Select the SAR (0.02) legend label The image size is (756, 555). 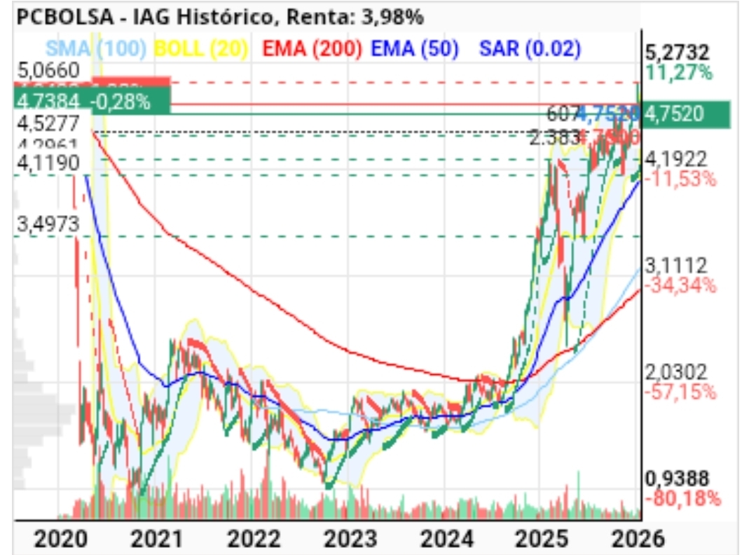pyautogui.click(x=529, y=49)
